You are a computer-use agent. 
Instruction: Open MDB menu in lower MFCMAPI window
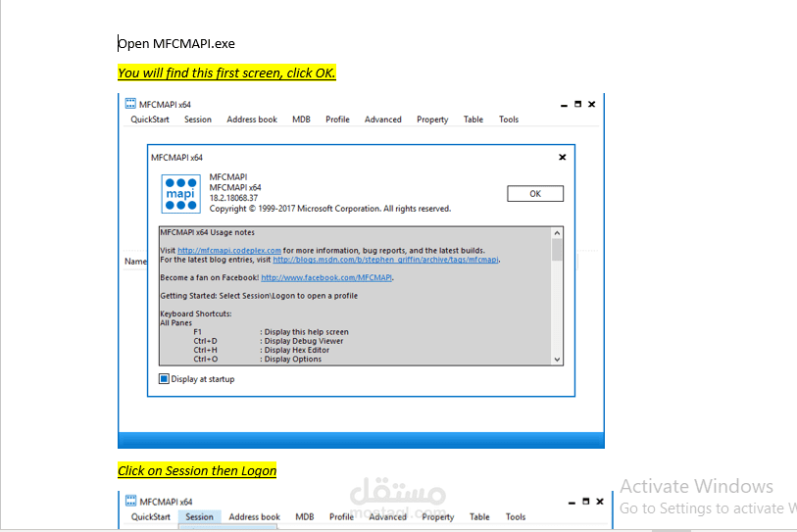(305, 516)
